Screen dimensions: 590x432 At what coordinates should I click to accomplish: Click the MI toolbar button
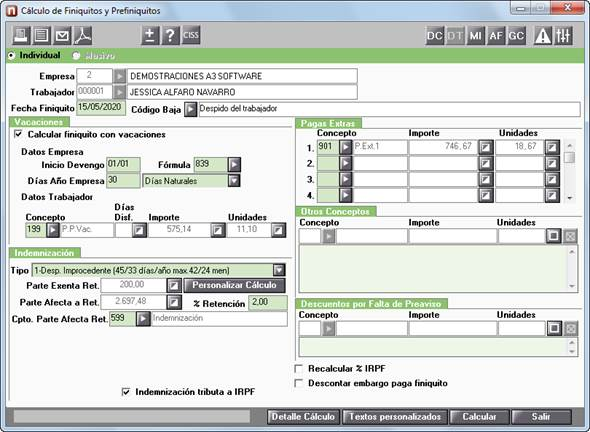tap(475, 36)
